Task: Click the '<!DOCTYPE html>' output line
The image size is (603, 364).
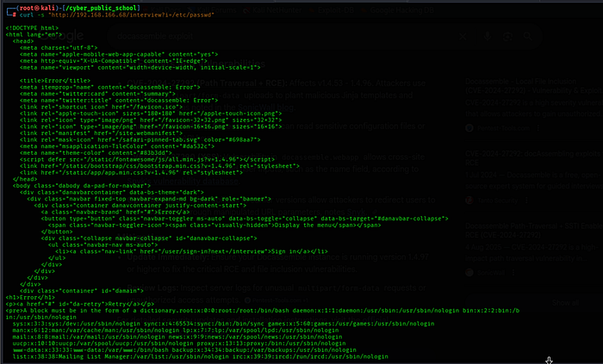Action: [32, 28]
